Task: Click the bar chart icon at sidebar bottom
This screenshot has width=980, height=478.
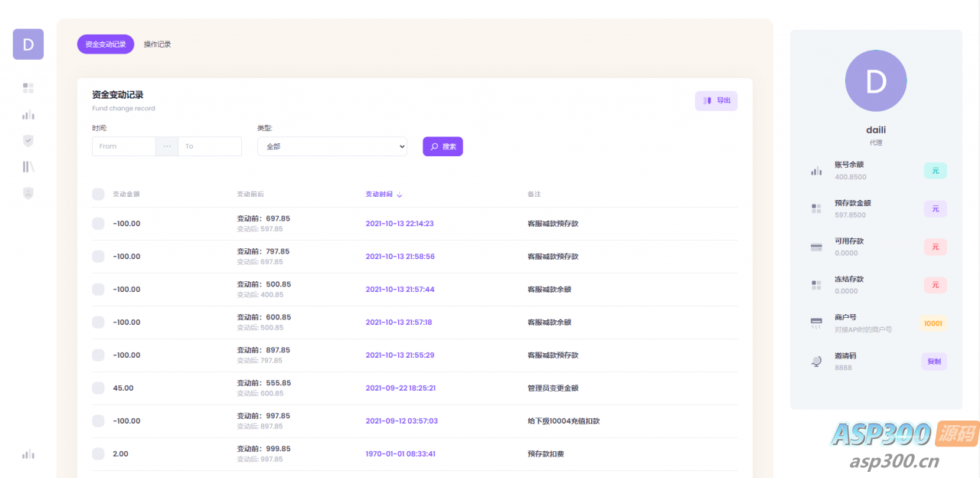Action: 28,454
